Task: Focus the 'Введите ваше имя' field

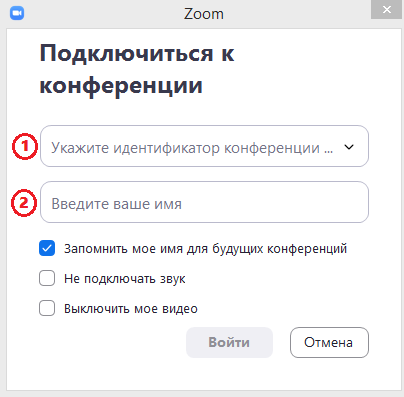Action: pyautogui.click(x=204, y=202)
